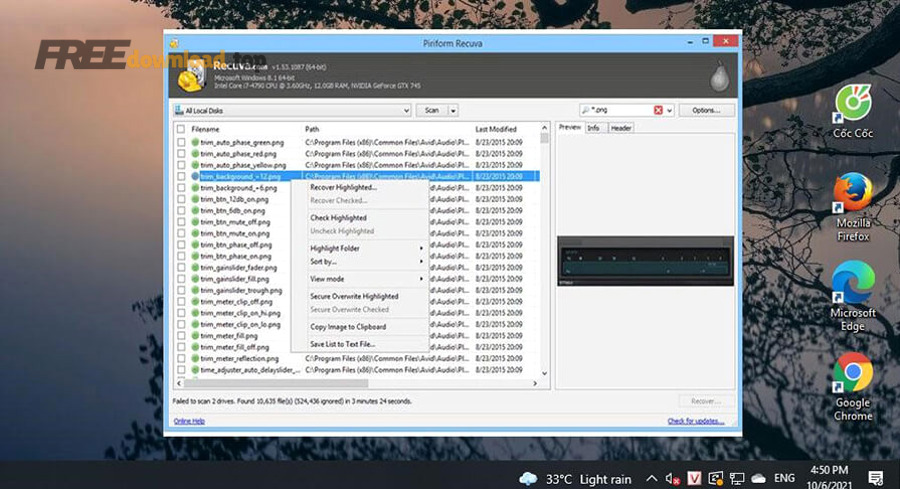
Task: Choose Copy Image to Clipboard
Action: 360,327
